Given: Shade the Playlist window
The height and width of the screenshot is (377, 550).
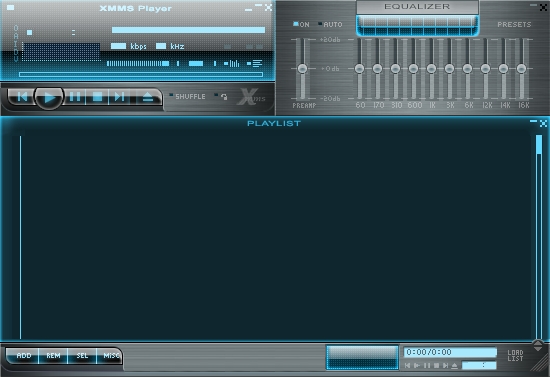Looking at the screenshot, I should pos(534,121).
